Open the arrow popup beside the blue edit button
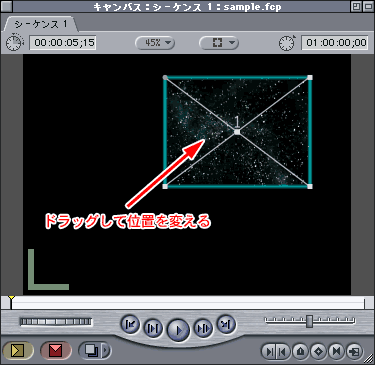This screenshot has width=375, height=365. coord(106,350)
